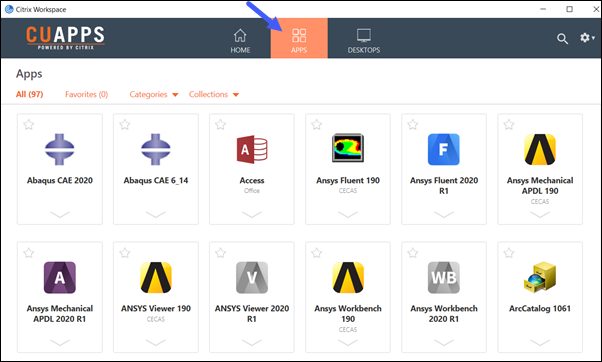Expand chevron under Ansys Workbench 2020 R1
602x362 pixels.
444,342
